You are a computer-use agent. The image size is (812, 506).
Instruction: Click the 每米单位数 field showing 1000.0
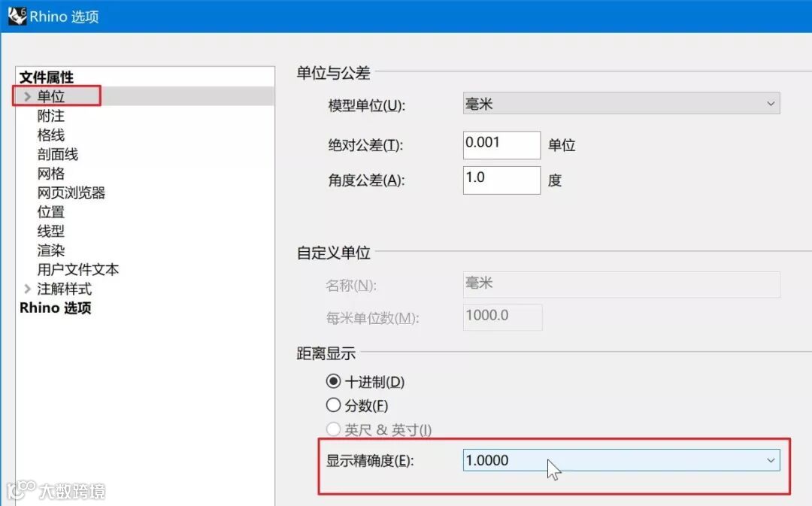(502, 317)
